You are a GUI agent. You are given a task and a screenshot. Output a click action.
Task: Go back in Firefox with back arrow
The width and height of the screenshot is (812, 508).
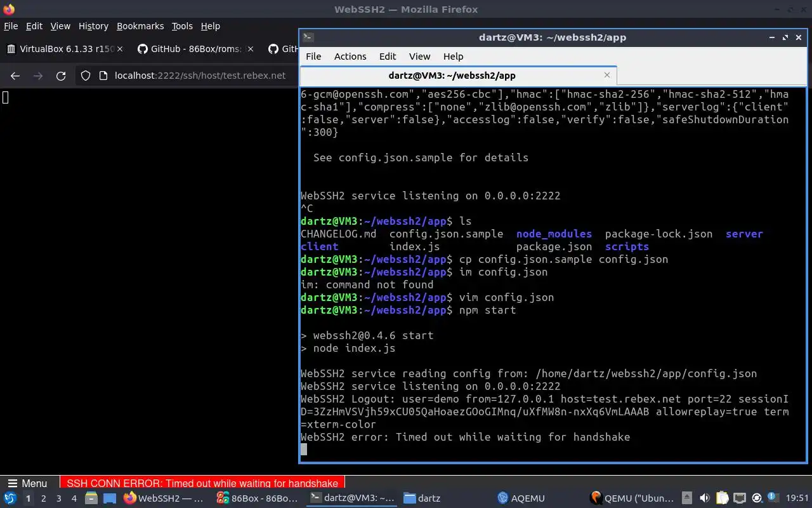(15, 76)
